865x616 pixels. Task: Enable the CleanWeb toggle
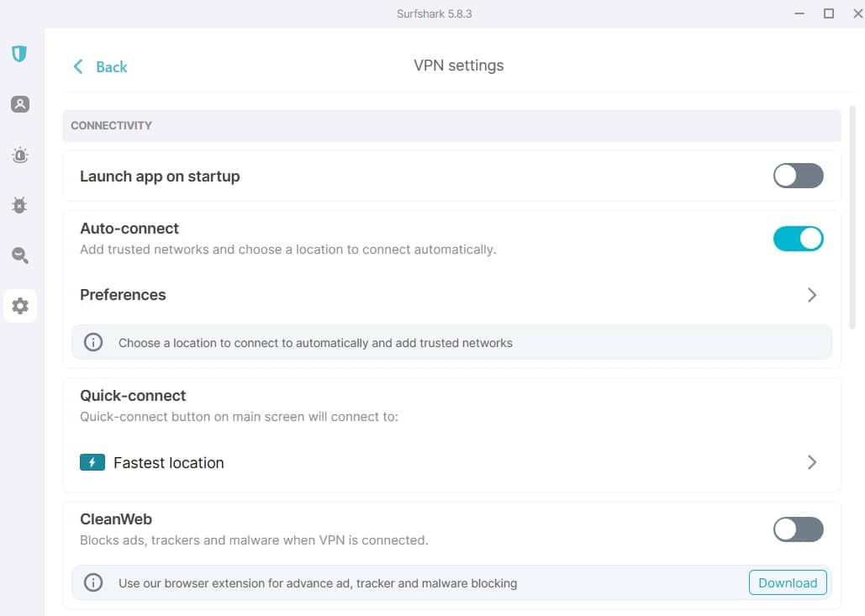(x=798, y=529)
